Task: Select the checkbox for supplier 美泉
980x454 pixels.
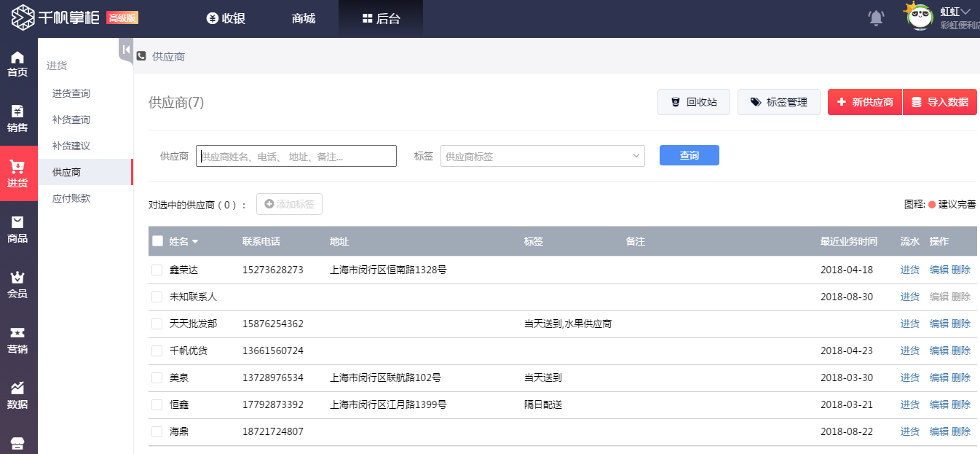Action: pos(158,377)
